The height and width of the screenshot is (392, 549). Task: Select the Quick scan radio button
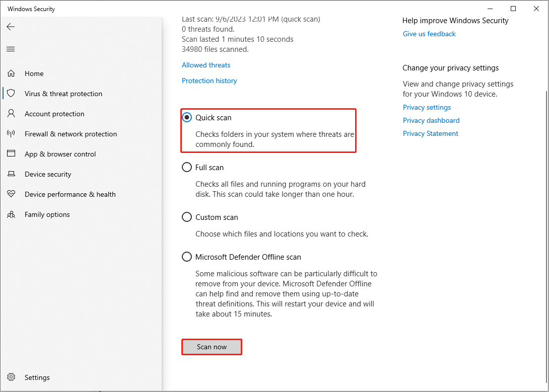click(187, 117)
